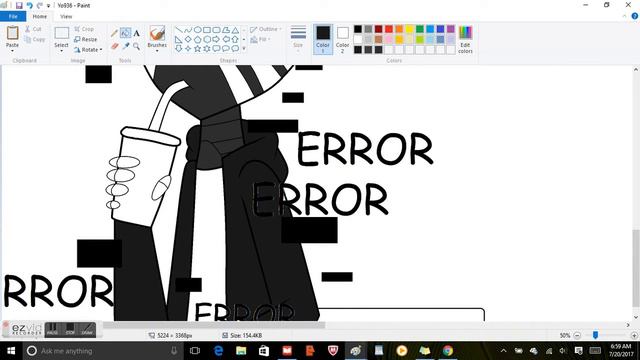Image resolution: width=640 pixels, height=360 pixels.
Task: Click the Save icon in quick access toolbar
Action: (x=19, y=6)
